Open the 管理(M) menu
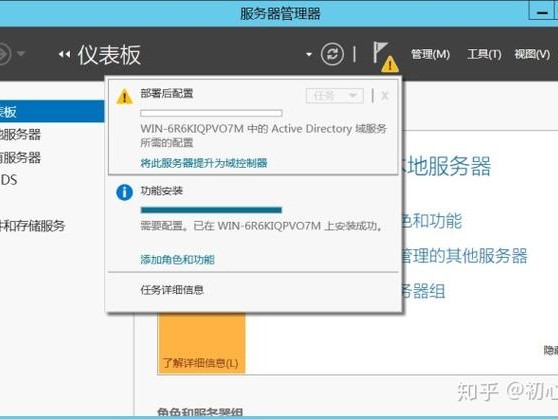Screen dimensions: 558x419 point(430,54)
